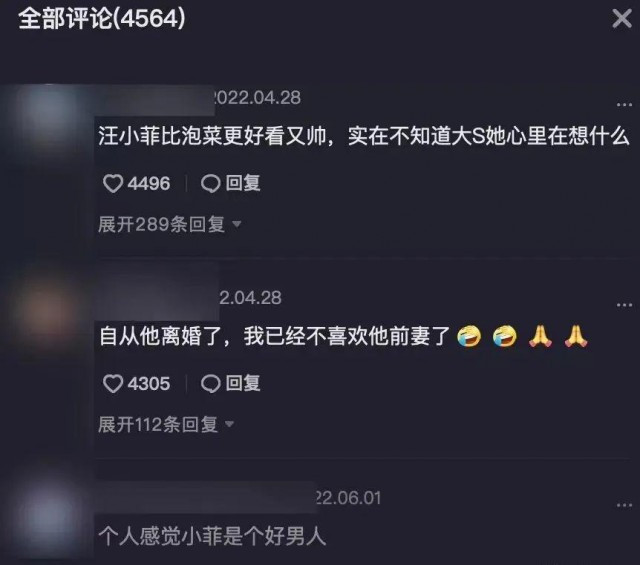640x565 pixels.
Task: Click reply bubble icon under first comment
Action: coord(211,183)
